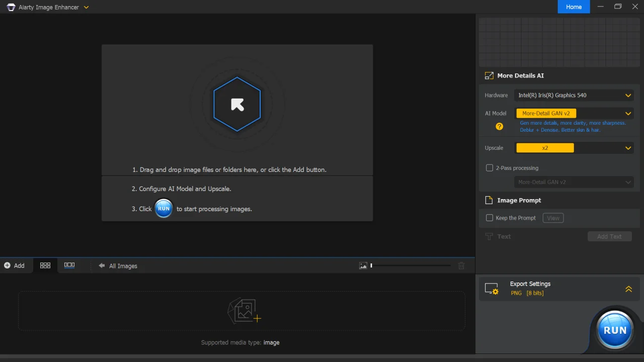Open the AI Model dropdown

[575, 113]
